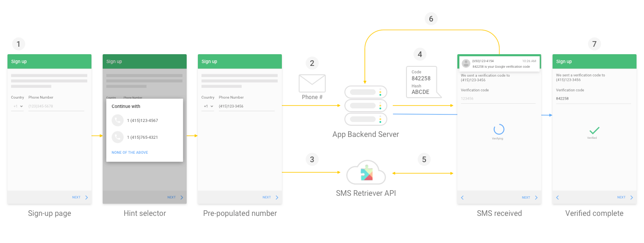This screenshot has height=243, width=644.
Task: Click the green Verified checkmark
Action: (x=594, y=130)
